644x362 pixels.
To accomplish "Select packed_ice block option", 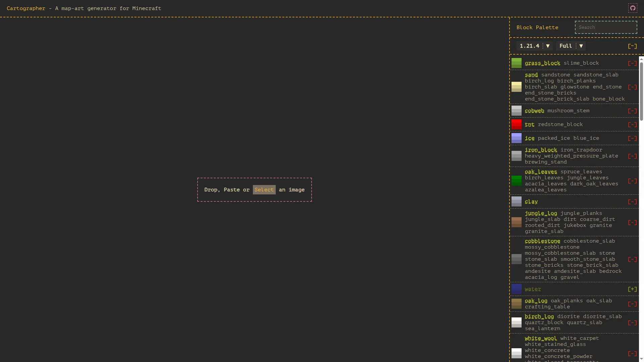I will 554,138.
